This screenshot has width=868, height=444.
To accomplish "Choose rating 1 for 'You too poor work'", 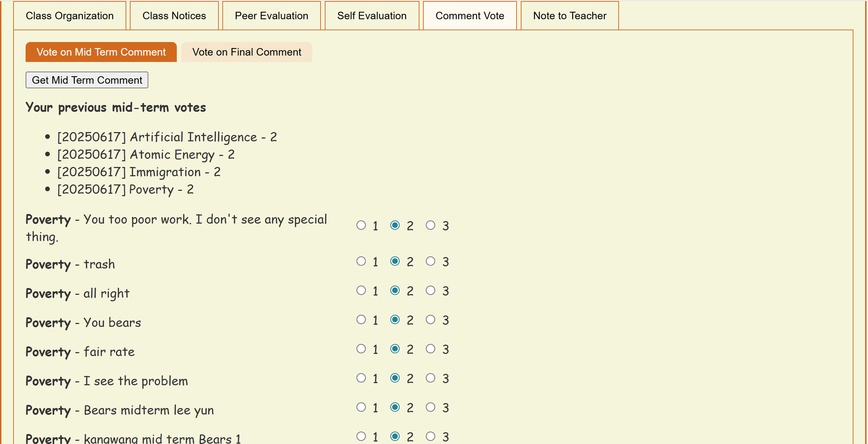I will click(x=361, y=225).
